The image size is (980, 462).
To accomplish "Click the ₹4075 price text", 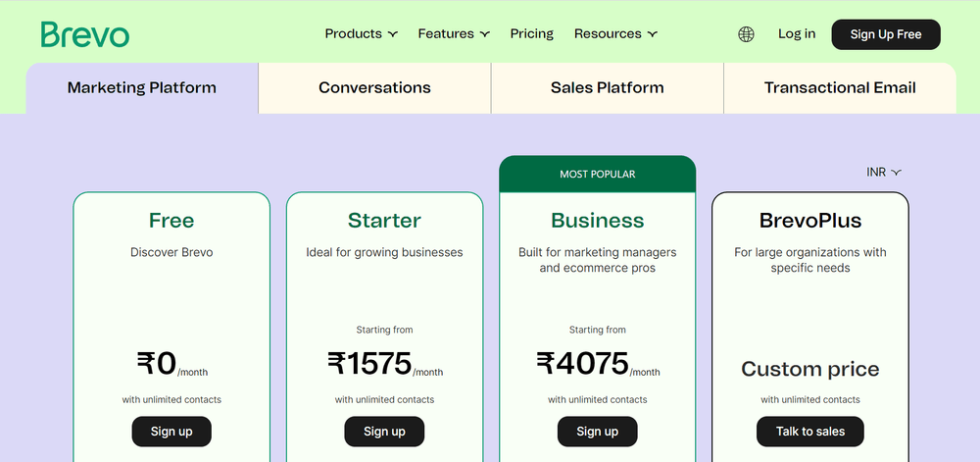I will 582,364.
